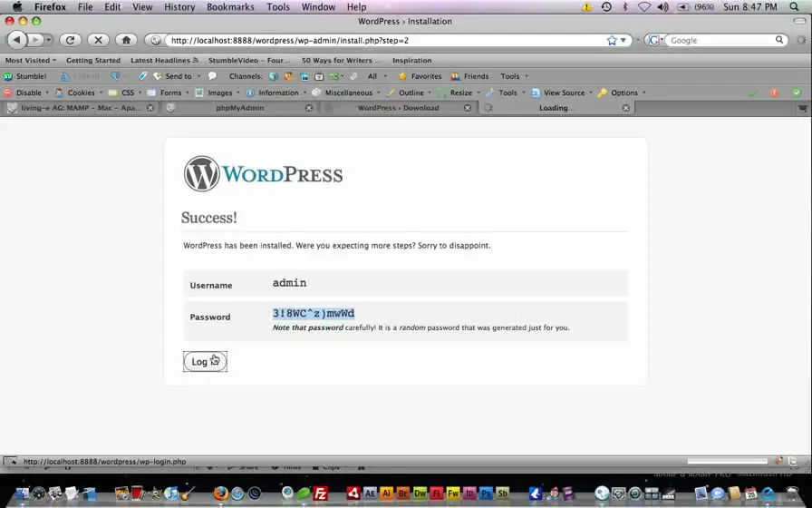Viewport: 812px width, 508px height.
Task: Open Adobe Dreamweaver in the Dock
Action: [420, 493]
